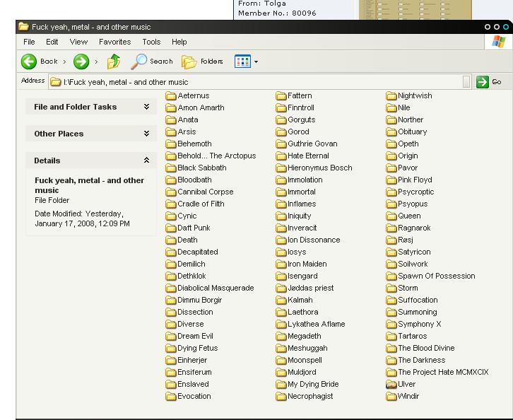This screenshot has width=513, height=420.
Task: Click the Windows flag logo
Action: [x=498, y=42]
